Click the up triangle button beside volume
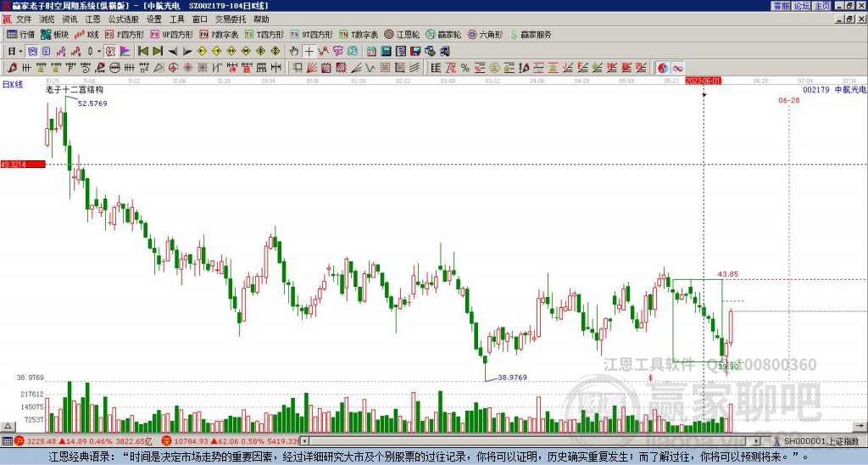Image resolution: width=868 pixels, height=465 pixels. (x=8, y=426)
